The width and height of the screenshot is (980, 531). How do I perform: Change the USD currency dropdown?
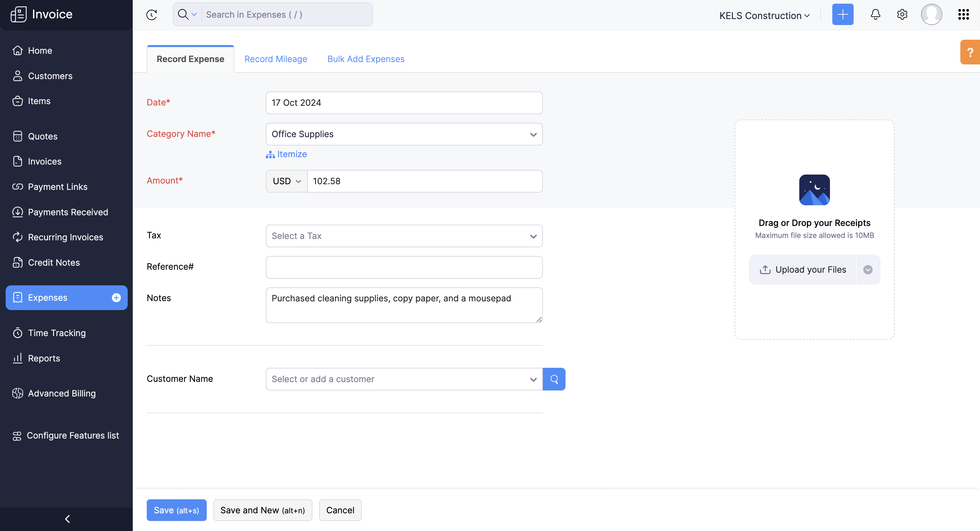click(x=286, y=181)
